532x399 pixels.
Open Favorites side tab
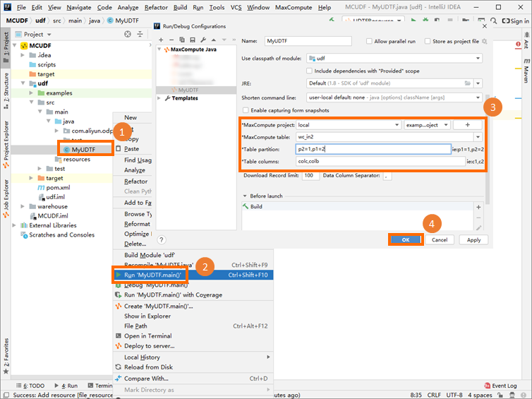[x=6, y=356]
